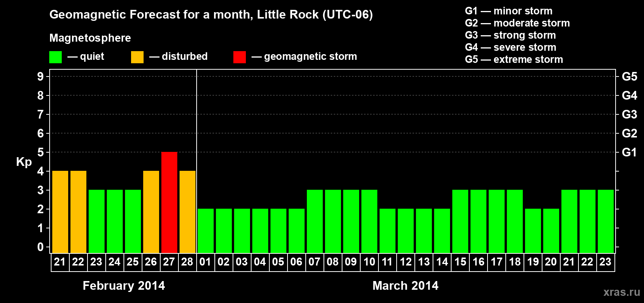644x303 pixels.
Task: Click the Kp axis value 9
Action: pos(41,77)
